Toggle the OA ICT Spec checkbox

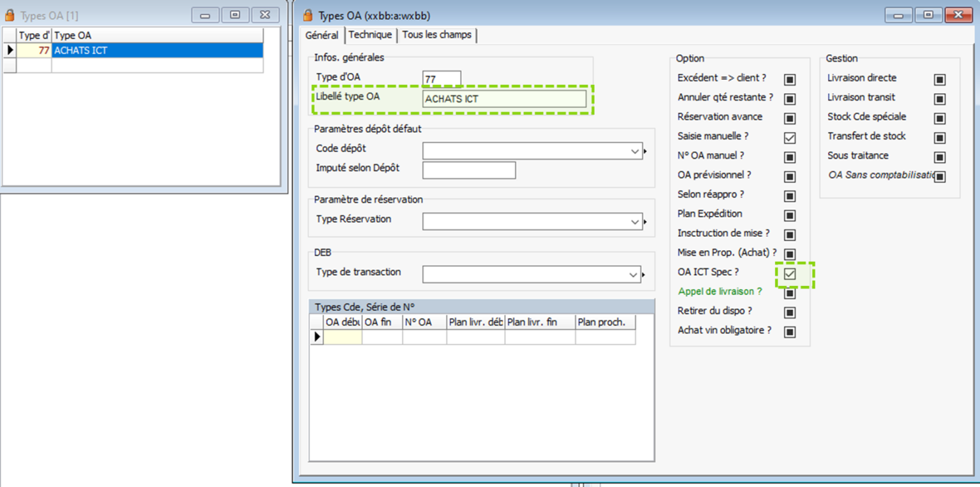click(x=790, y=274)
